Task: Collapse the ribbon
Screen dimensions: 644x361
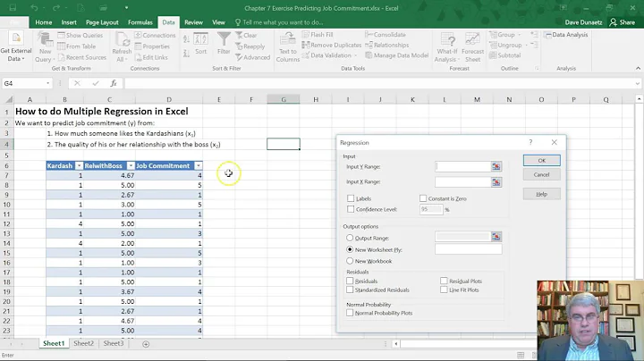Action: (x=638, y=68)
